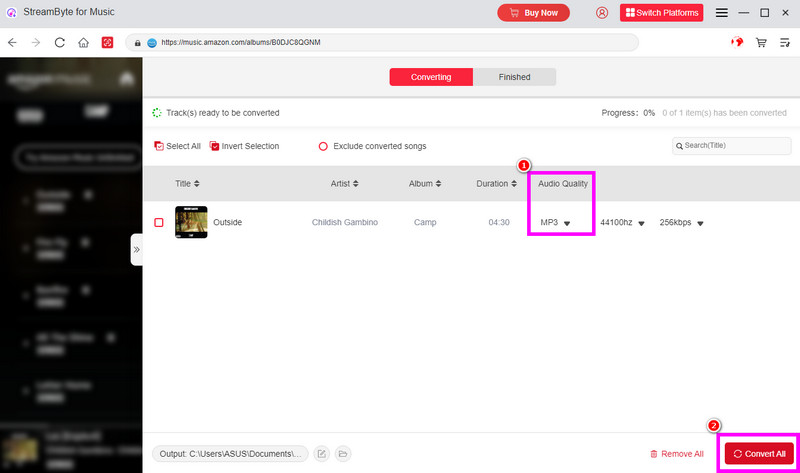Click Convert All button
The image size is (800, 473).
[x=759, y=454]
